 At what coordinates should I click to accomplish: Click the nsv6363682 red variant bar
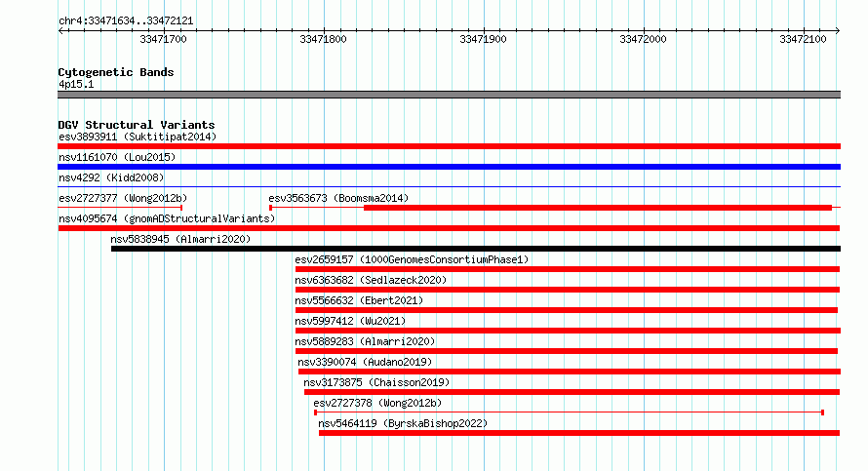click(568, 290)
